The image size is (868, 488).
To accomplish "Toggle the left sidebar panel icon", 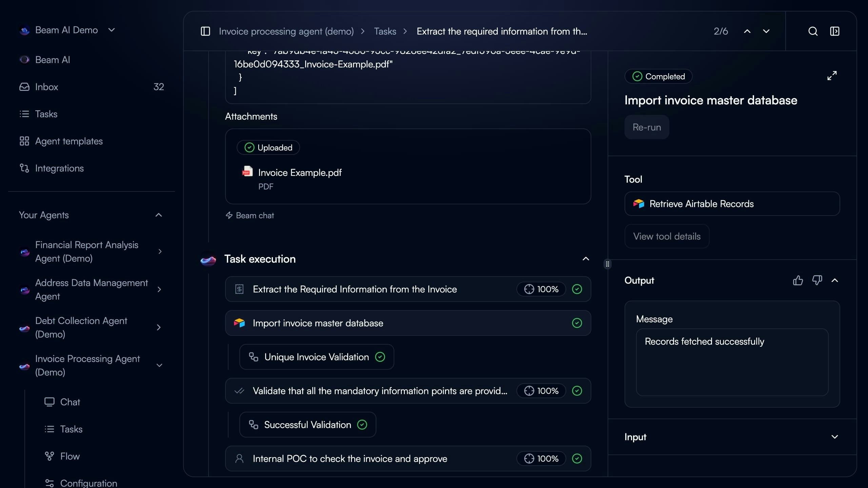I will tap(205, 31).
